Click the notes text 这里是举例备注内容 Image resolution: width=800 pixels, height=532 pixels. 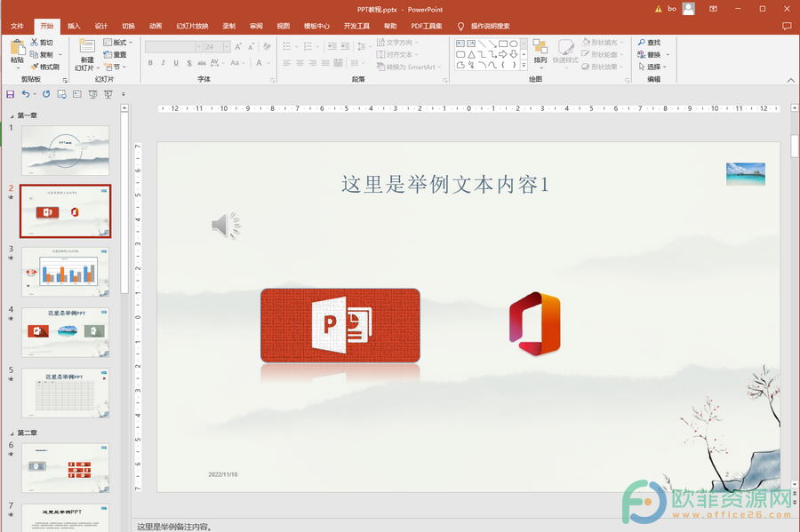[x=174, y=527]
